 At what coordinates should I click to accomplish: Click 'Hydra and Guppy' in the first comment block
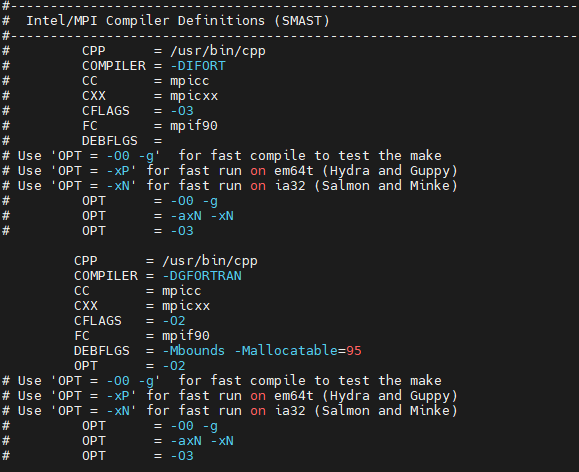tap(390, 171)
